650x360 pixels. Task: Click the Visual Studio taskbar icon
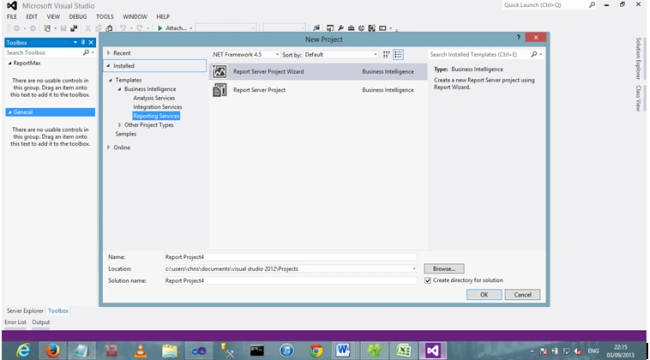(x=433, y=351)
